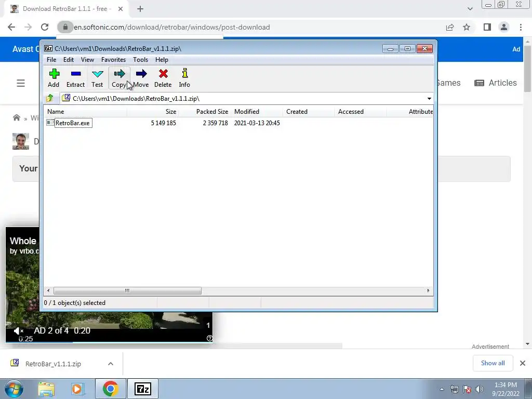Sort by Packed Size column header
This screenshot has width=532, height=399.
[205, 112]
